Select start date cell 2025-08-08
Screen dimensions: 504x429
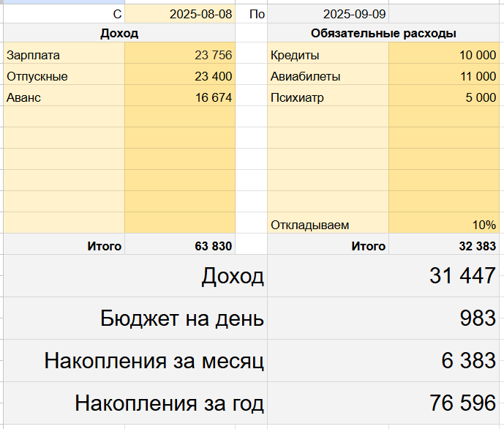click(x=180, y=14)
